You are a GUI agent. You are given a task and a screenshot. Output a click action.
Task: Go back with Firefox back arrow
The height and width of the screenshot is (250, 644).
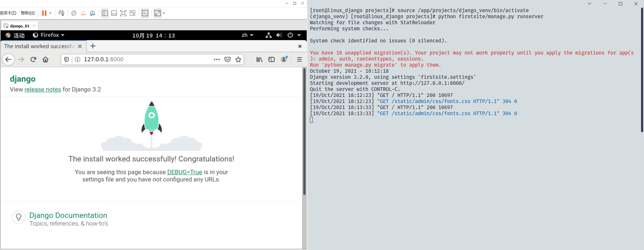click(8, 59)
